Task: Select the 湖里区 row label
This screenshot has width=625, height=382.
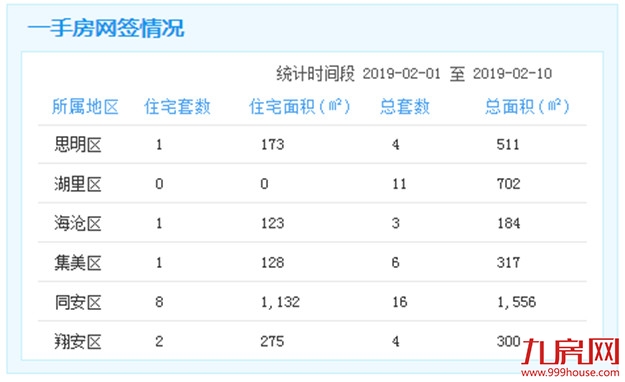Action: 78,184
